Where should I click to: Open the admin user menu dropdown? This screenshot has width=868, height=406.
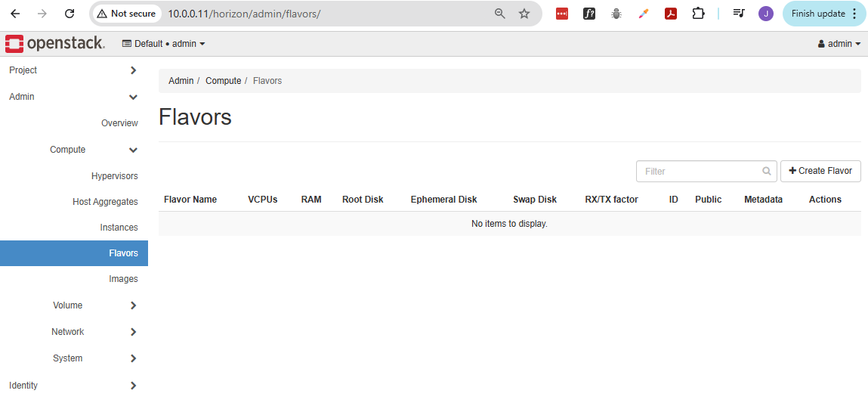click(x=839, y=44)
